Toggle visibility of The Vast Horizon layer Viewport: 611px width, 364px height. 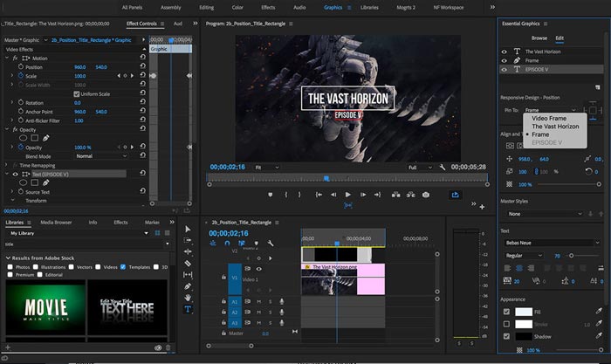pyautogui.click(x=505, y=52)
